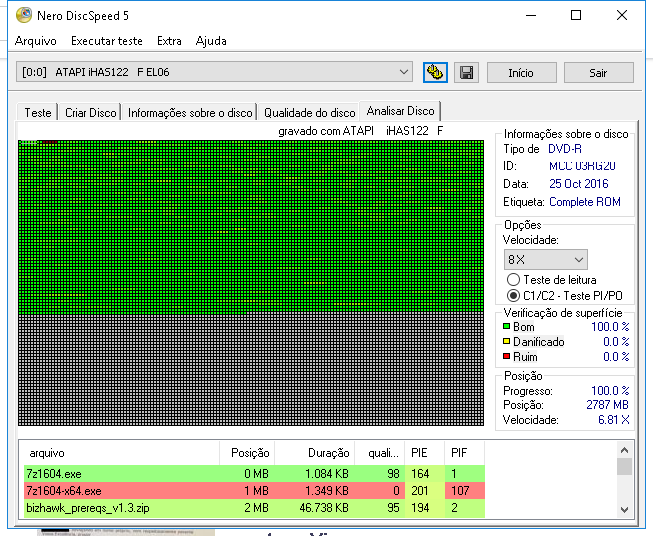Switch to the Qualidade do disco tab
653x536 pixels.
click(x=309, y=112)
